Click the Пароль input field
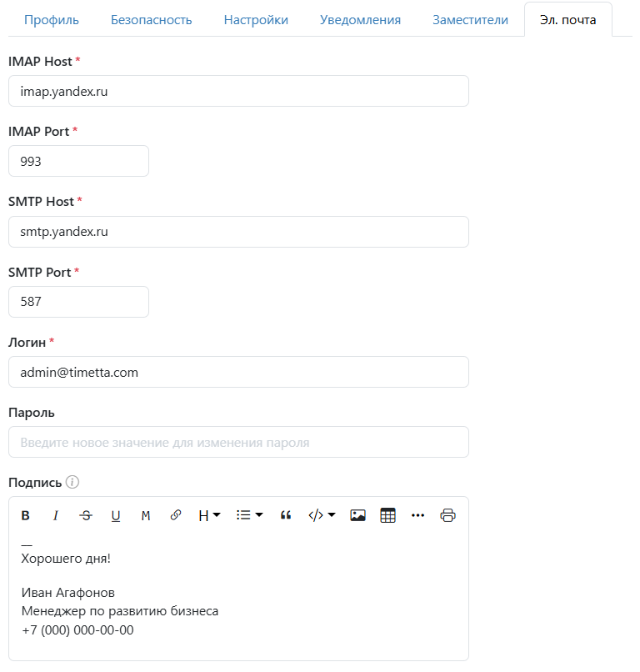Image resolution: width=640 pixels, height=672 pixels. coord(238,443)
